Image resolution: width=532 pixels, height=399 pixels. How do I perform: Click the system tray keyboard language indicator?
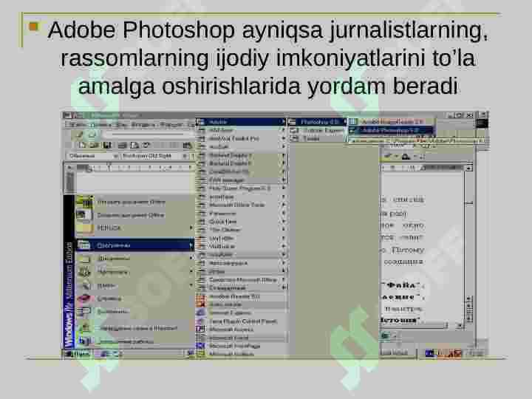[x=429, y=353]
